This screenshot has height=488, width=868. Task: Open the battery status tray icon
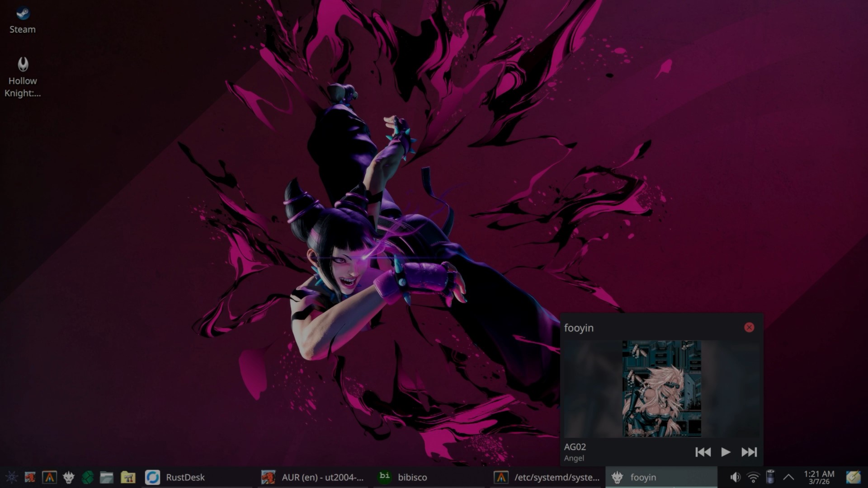click(771, 477)
